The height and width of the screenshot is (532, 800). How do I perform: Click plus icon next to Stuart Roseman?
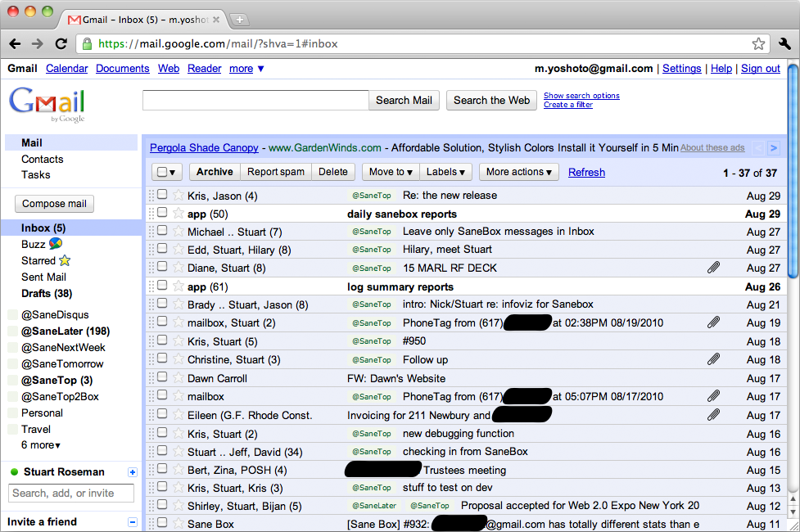pyautogui.click(x=132, y=472)
